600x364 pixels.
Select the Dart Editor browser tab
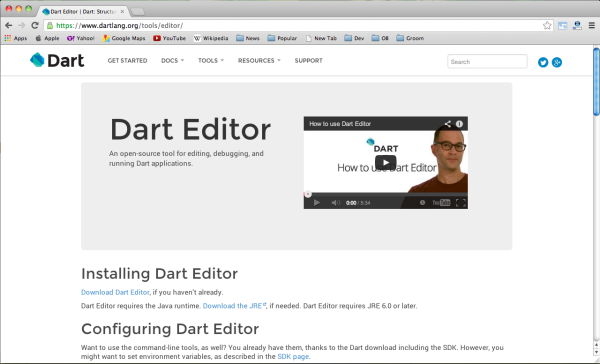click(83, 11)
